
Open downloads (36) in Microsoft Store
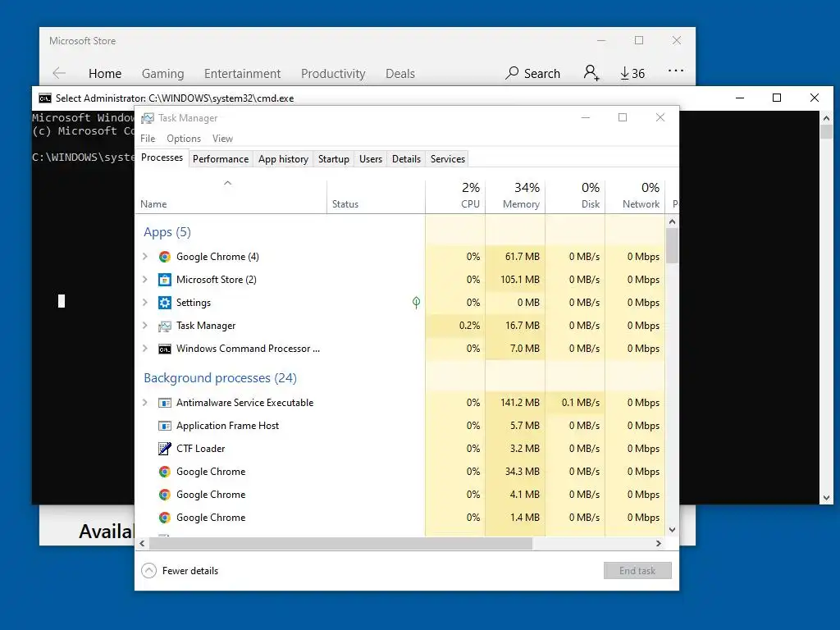point(632,73)
